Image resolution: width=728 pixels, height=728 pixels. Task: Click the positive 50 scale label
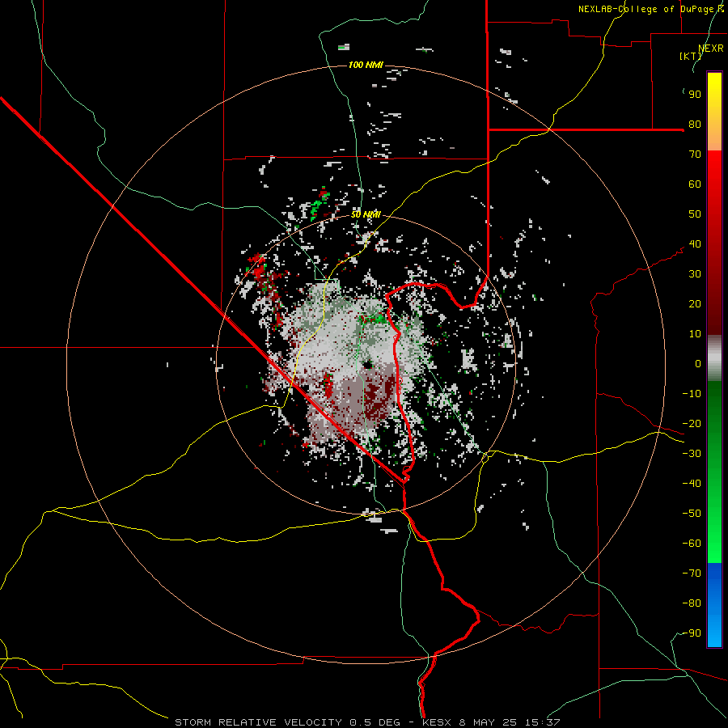point(695,214)
